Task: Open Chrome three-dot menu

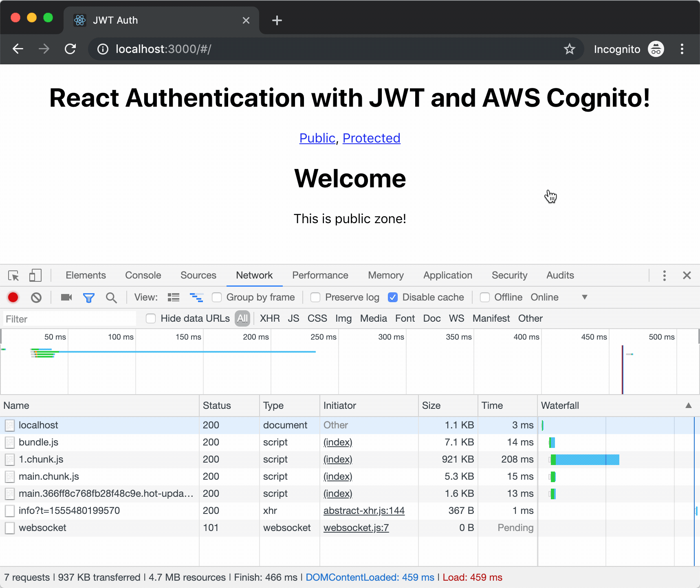Action: tap(682, 49)
